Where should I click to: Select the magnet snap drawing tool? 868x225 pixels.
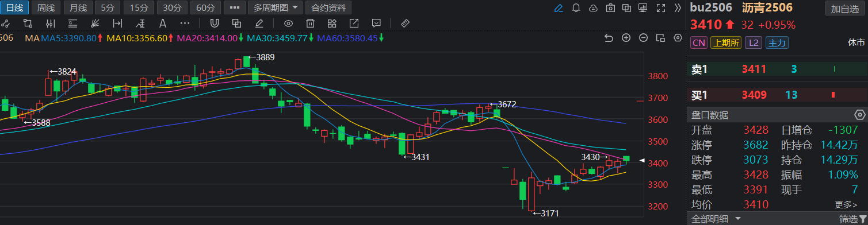pyautogui.click(x=215, y=24)
